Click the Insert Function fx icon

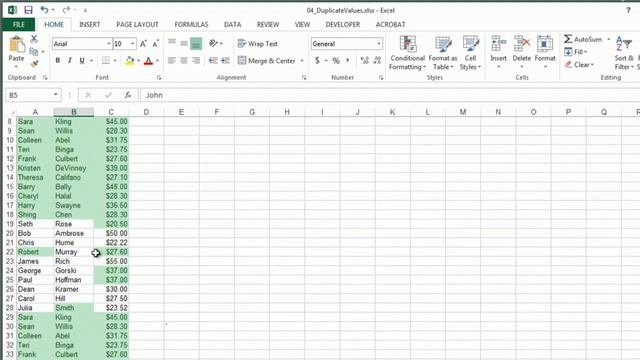(x=128, y=95)
